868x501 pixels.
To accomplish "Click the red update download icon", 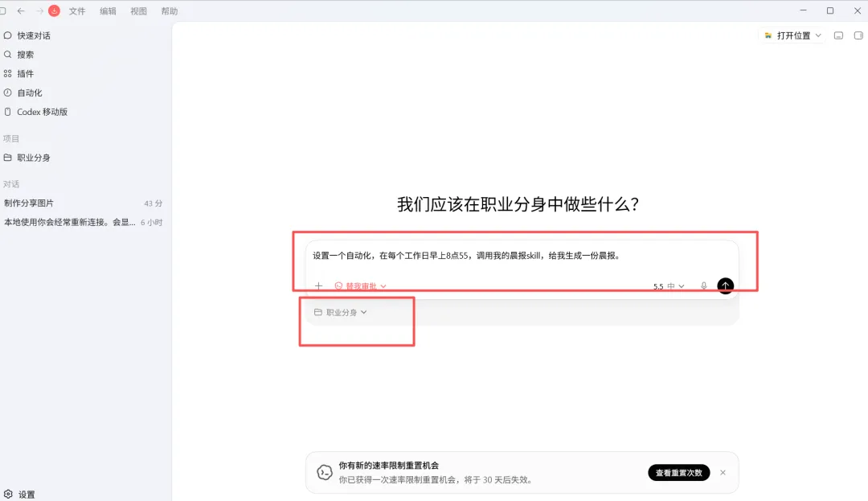I will coord(55,10).
